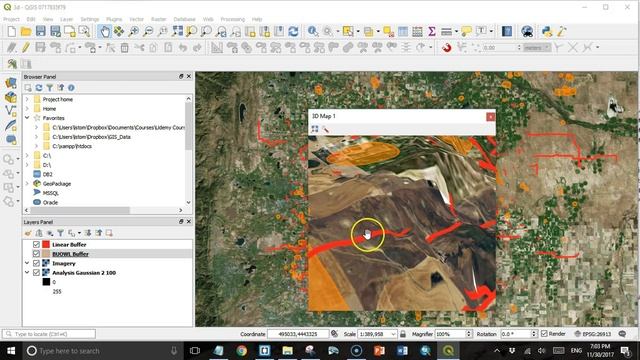This screenshot has height=360, width=640.
Task: Open the meters units dropdown
Action: 537,47
